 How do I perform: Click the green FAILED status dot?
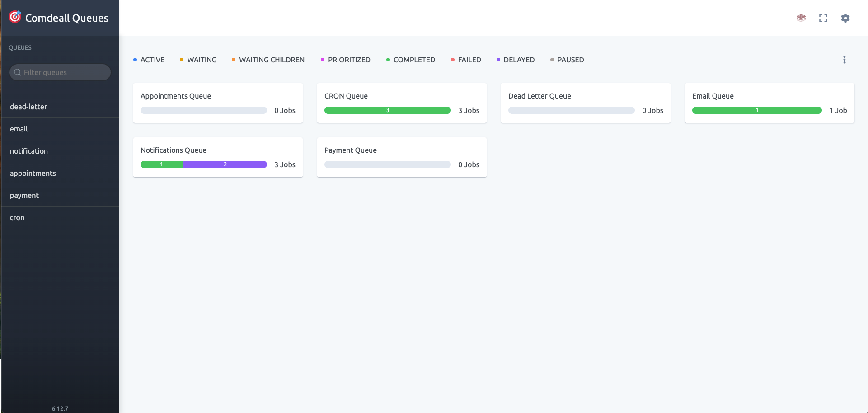pyautogui.click(x=452, y=60)
